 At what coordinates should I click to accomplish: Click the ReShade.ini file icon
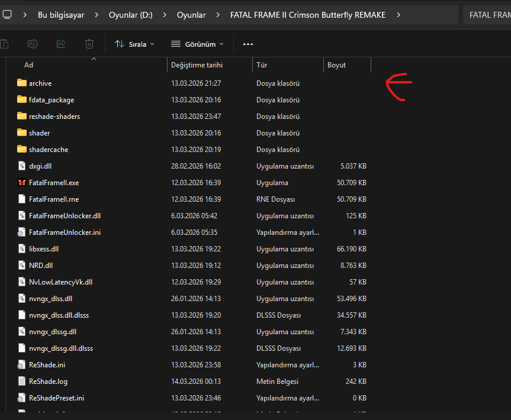coord(21,364)
